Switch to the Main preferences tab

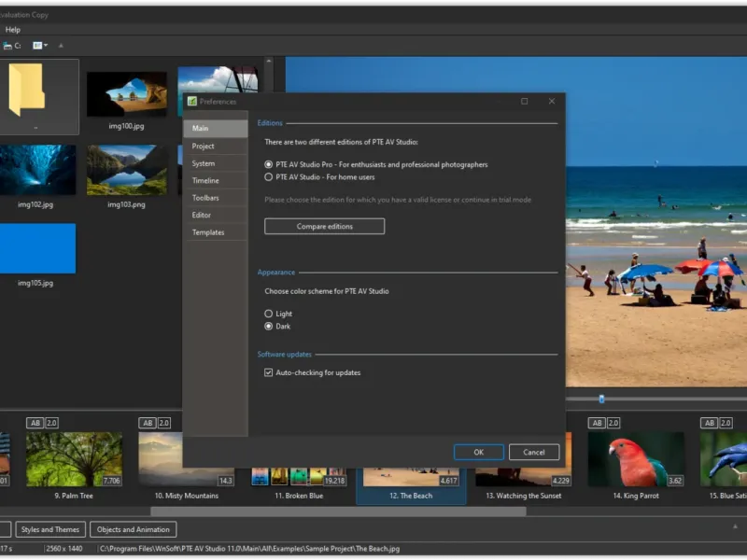pyautogui.click(x=216, y=128)
